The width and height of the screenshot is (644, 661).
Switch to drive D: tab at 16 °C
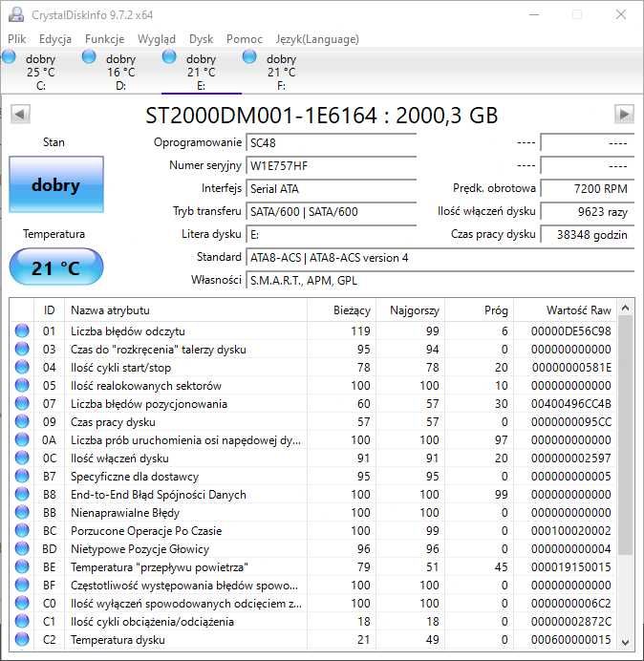pos(120,72)
